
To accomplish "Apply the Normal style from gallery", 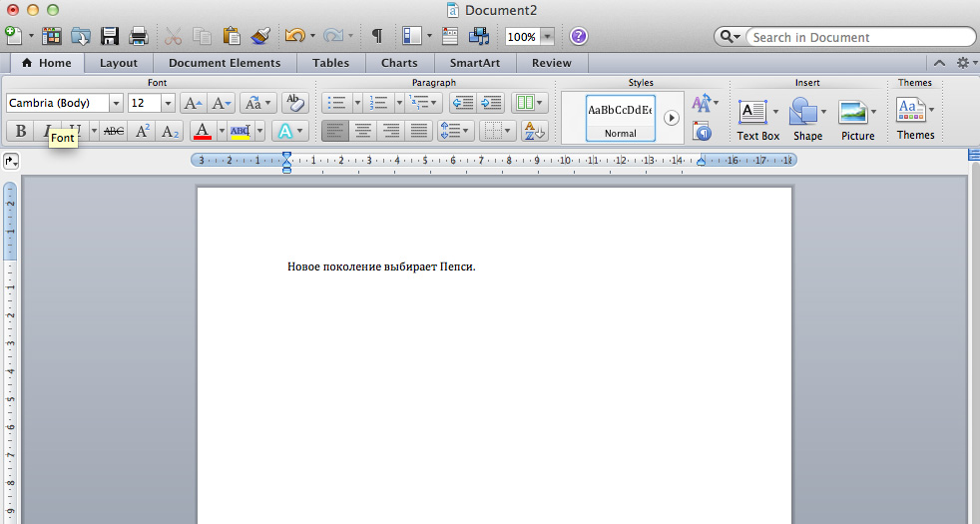I will coord(620,118).
